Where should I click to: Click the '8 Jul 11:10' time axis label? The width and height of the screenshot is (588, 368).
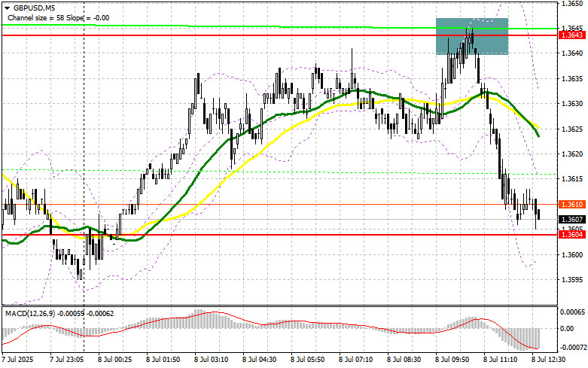click(500, 360)
